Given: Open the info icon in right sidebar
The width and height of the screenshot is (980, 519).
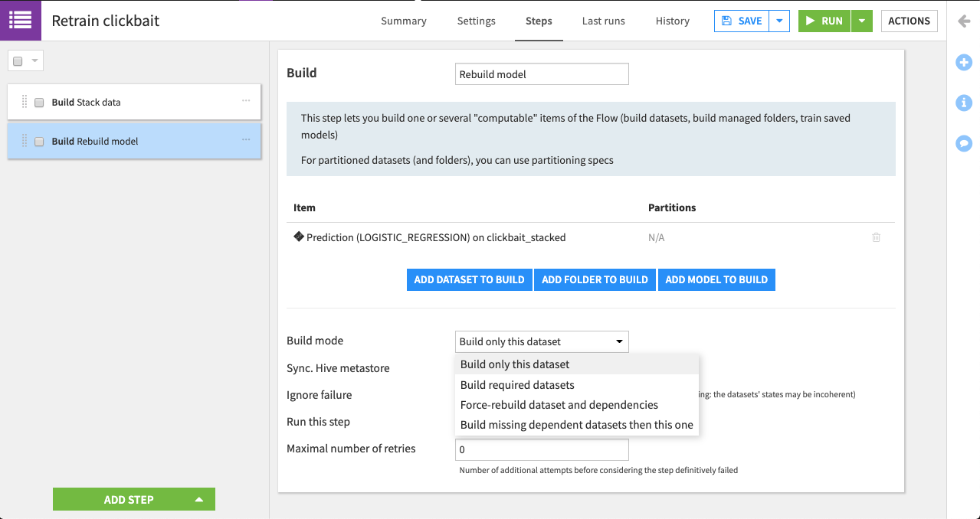Looking at the screenshot, I should click(x=964, y=103).
